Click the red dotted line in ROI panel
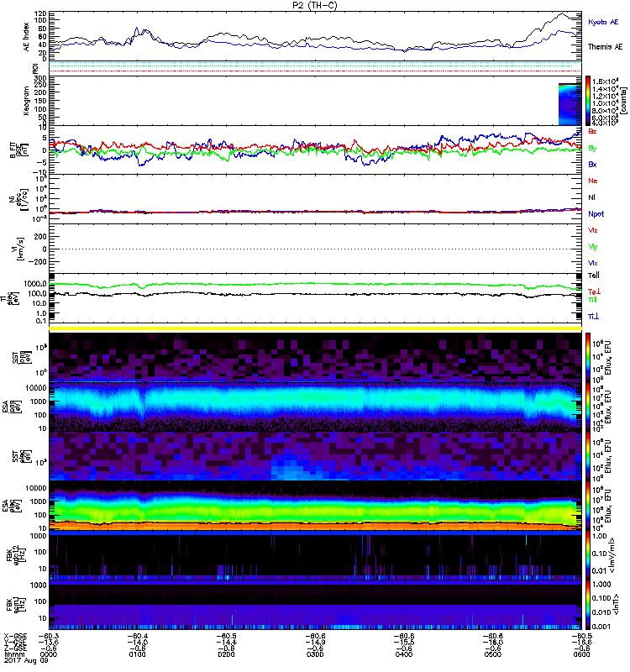This screenshot has height=672, width=630. tap(316, 71)
